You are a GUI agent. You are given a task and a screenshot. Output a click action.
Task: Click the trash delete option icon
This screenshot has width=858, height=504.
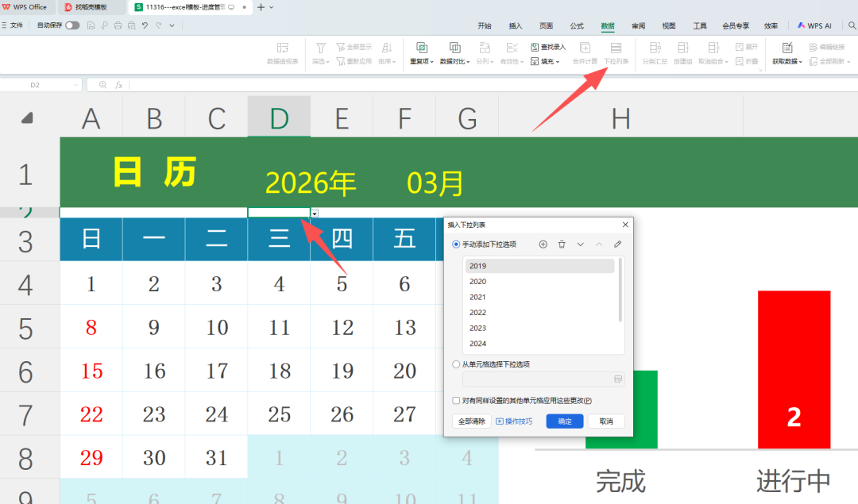(562, 244)
